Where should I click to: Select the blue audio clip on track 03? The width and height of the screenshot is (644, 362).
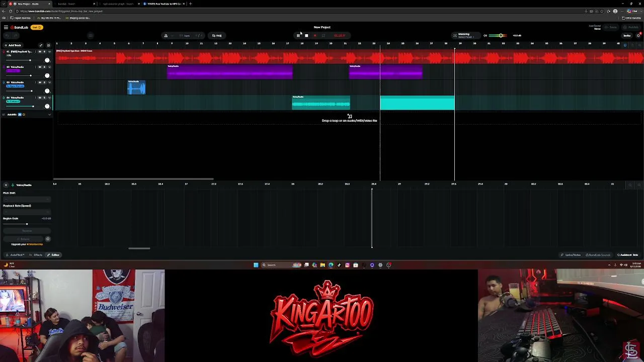click(136, 87)
